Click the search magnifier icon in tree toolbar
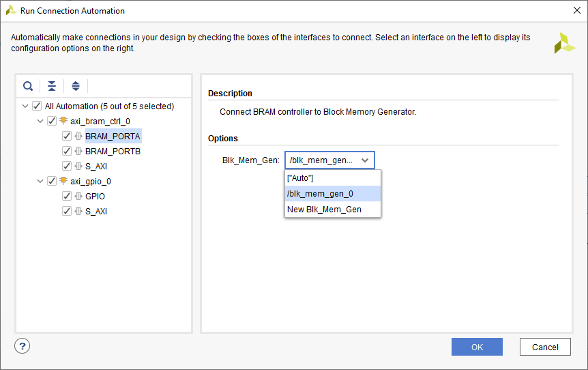 [x=28, y=86]
